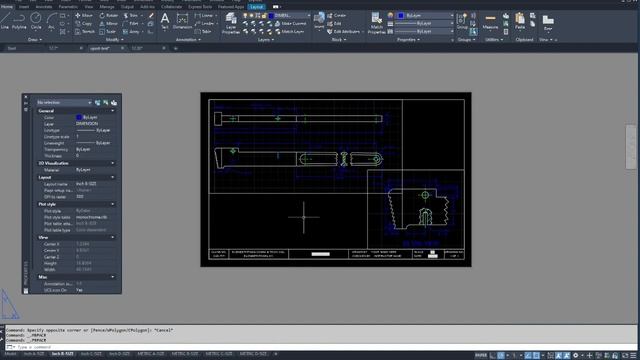Open the Output ribbon tab
Image resolution: width=640 pixels, height=360 pixels.
point(127,7)
